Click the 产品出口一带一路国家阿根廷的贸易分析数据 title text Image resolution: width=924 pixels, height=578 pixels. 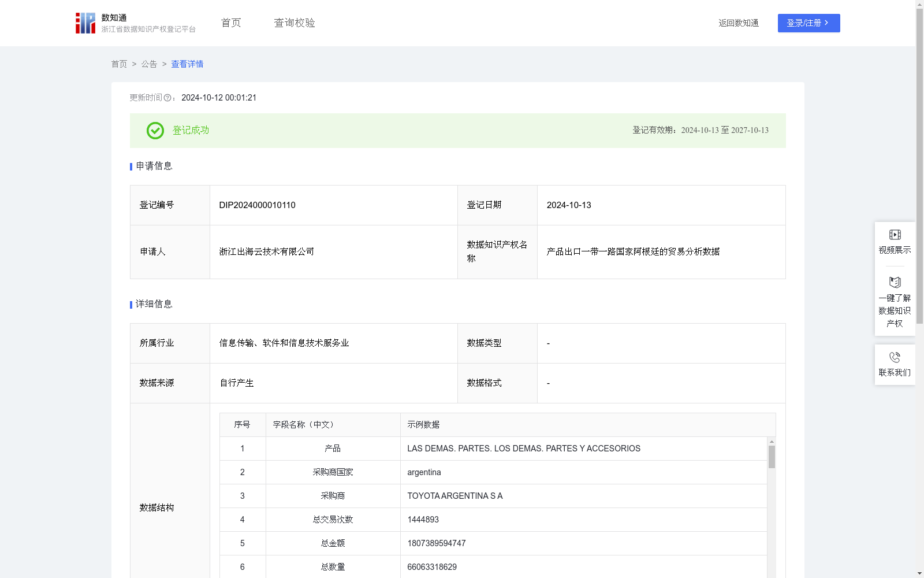point(633,251)
